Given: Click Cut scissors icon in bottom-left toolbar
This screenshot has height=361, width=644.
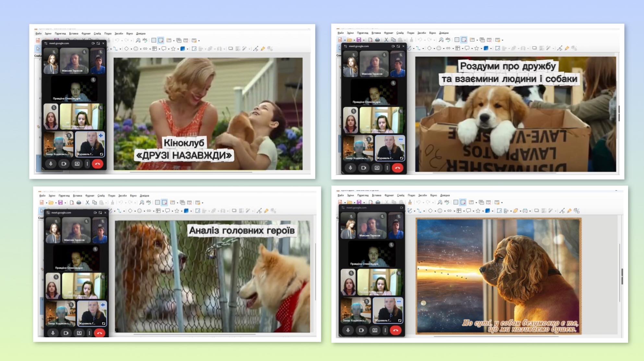Looking at the screenshot, I should (87, 202).
